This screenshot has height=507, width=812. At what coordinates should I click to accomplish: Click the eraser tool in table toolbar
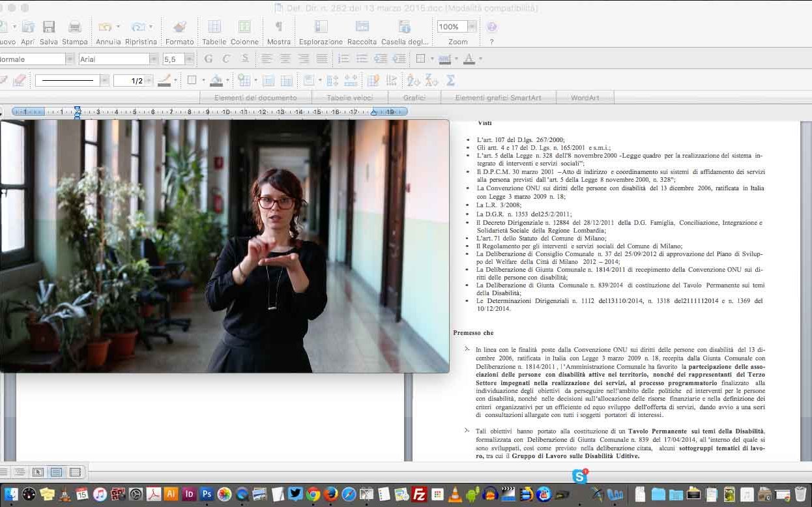pyautogui.click(x=19, y=81)
